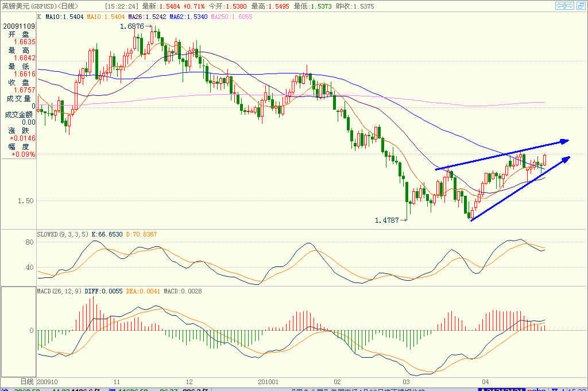Click the 201001 date marker on time axis
The height and width of the screenshot is (391, 588).
pyautogui.click(x=268, y=382)
